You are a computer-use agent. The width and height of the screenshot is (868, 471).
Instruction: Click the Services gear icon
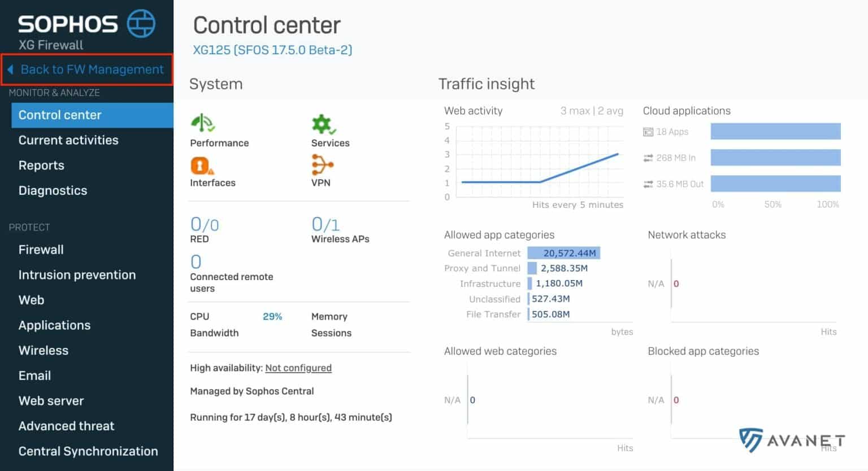322,123
